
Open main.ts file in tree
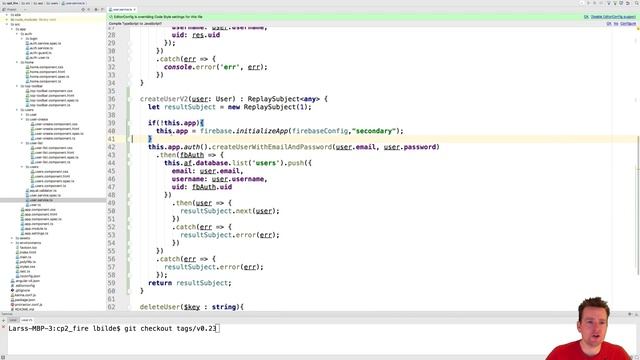point(25,257)
